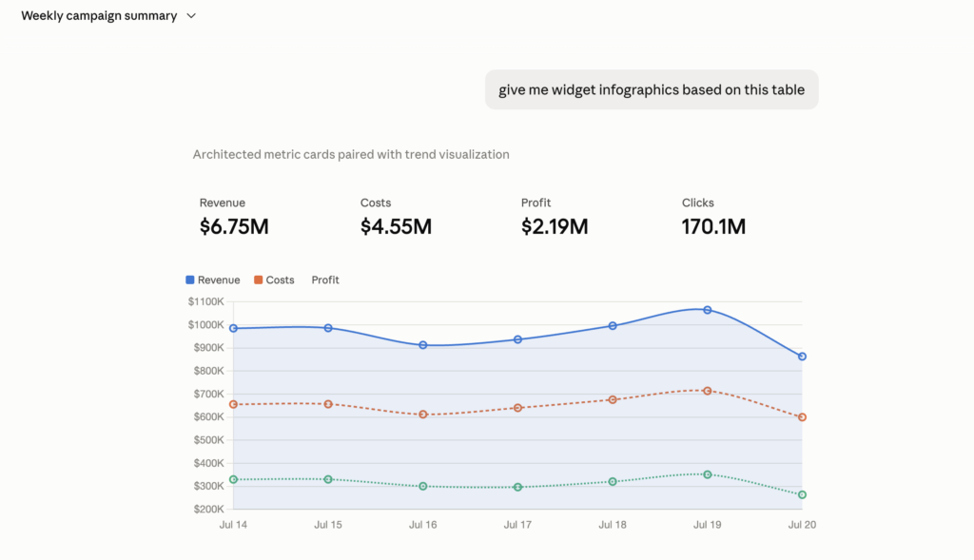Click the 'give me widget infographics' message bubble
The image size is (974, 560).
[652, 90]
